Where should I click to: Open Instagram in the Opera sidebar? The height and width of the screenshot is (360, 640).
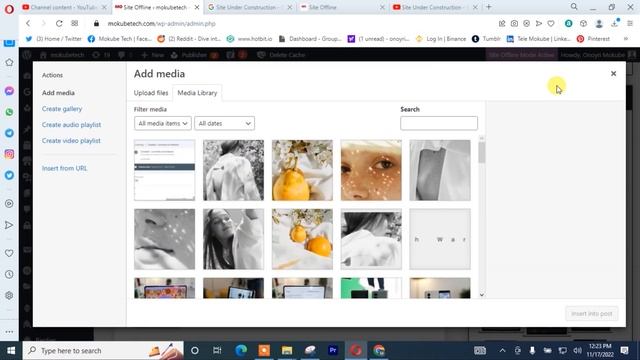tap(9, 154)
